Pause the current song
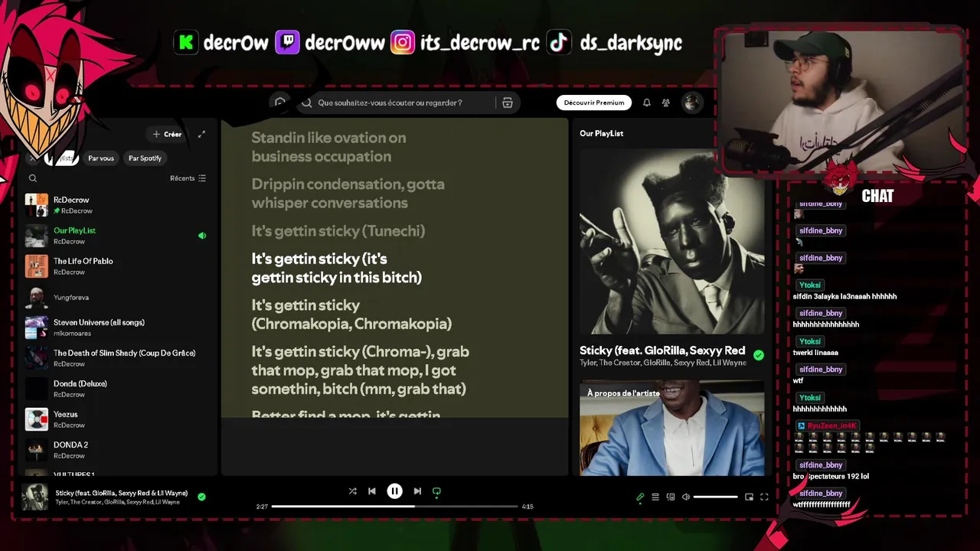Image resolution: width=980 pixels, height=551 pixels. point(394,491)
